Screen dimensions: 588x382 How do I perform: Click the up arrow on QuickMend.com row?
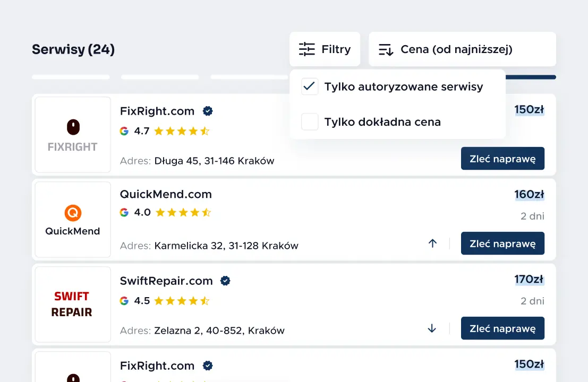[432, 243]
